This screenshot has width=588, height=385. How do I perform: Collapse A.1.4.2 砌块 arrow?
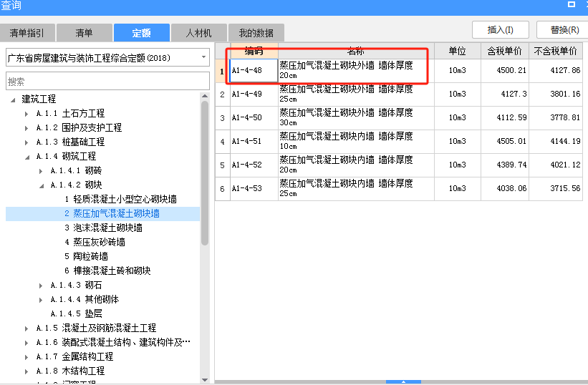click(42, 186)
